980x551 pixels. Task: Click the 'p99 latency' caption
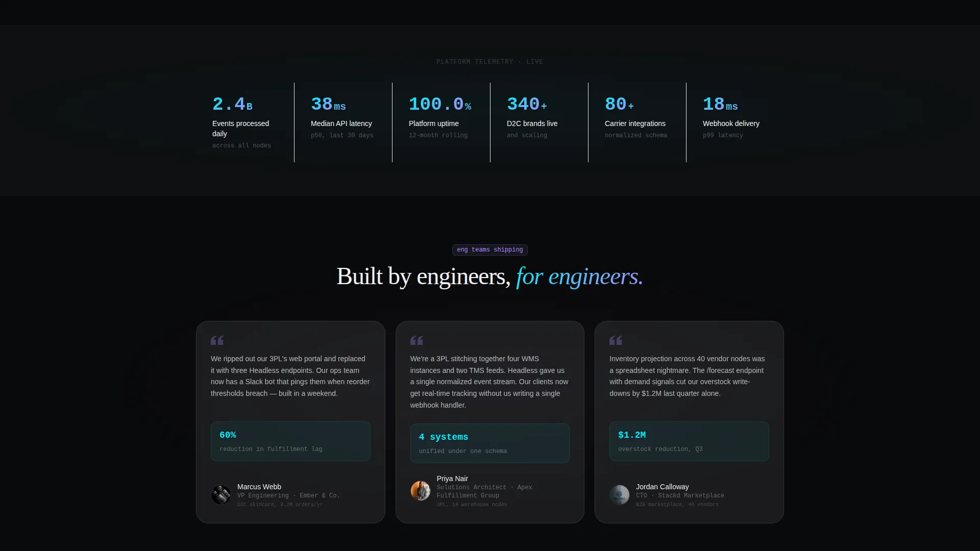click(723, 136)
